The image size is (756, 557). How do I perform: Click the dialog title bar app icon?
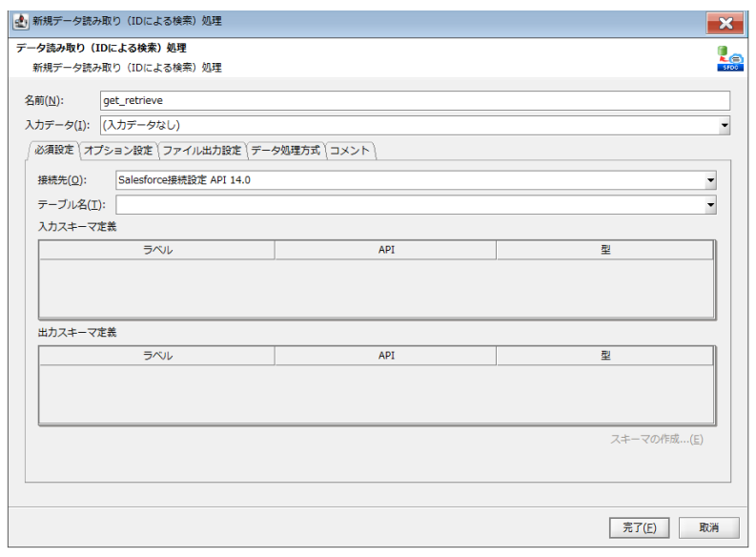pyautogui.click(x=21, y=22)
